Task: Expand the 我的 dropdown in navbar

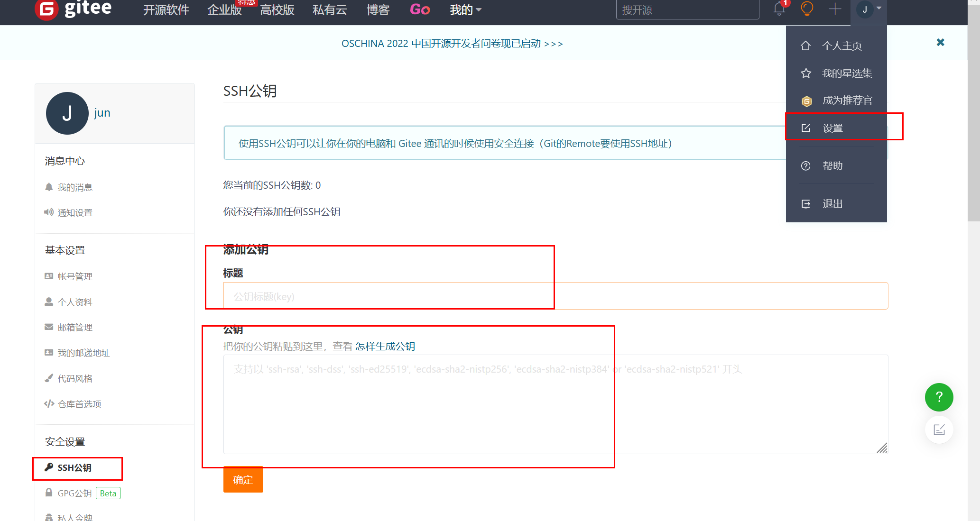Action: pos(465,10)
